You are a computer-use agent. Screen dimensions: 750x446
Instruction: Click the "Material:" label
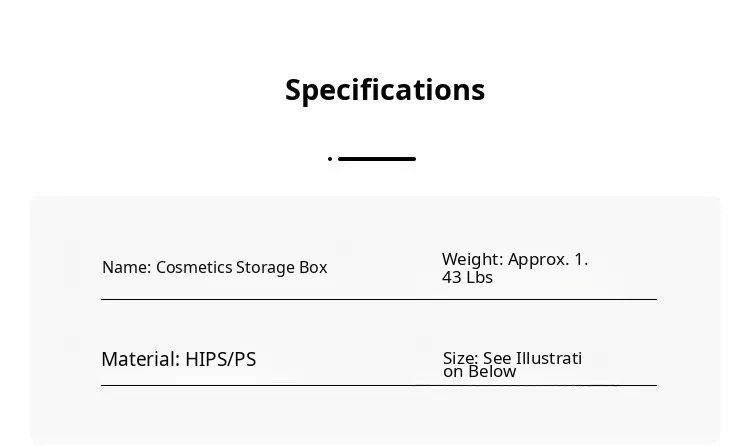[141, 359]
